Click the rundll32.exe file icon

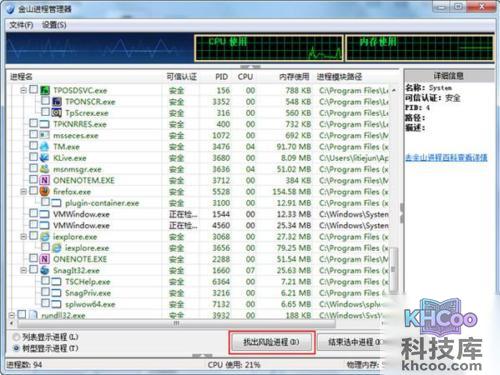pyautogui.click(x=33, y=315)
